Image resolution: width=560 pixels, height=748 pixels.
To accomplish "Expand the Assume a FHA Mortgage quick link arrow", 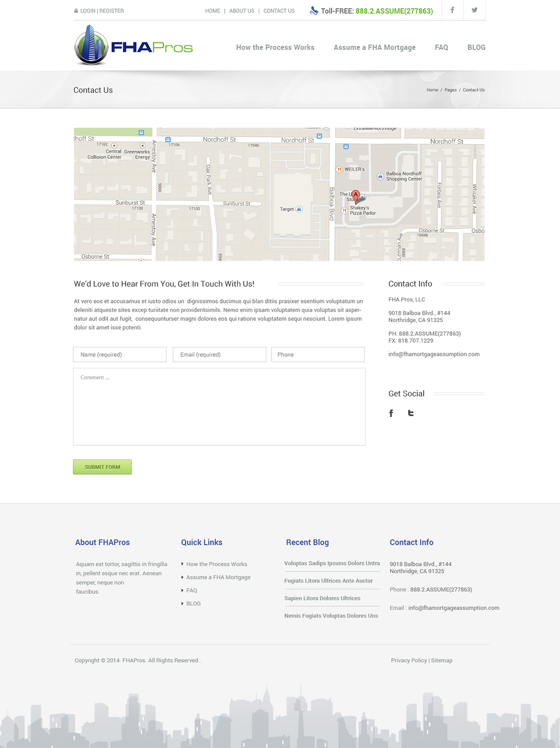I will tap(182, 577).
